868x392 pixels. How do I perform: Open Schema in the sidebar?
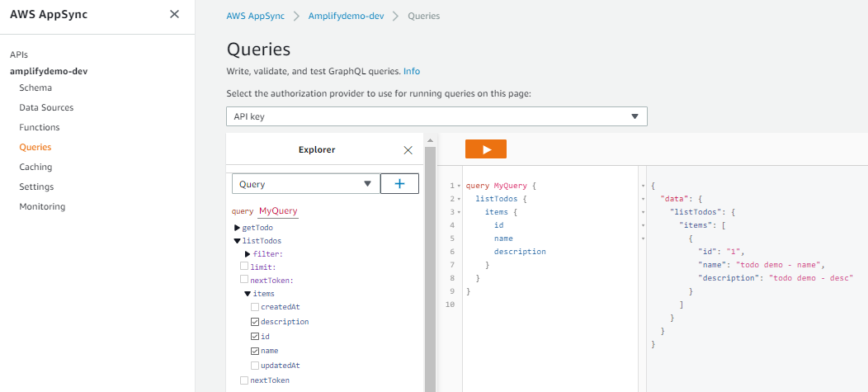(35, 87)
